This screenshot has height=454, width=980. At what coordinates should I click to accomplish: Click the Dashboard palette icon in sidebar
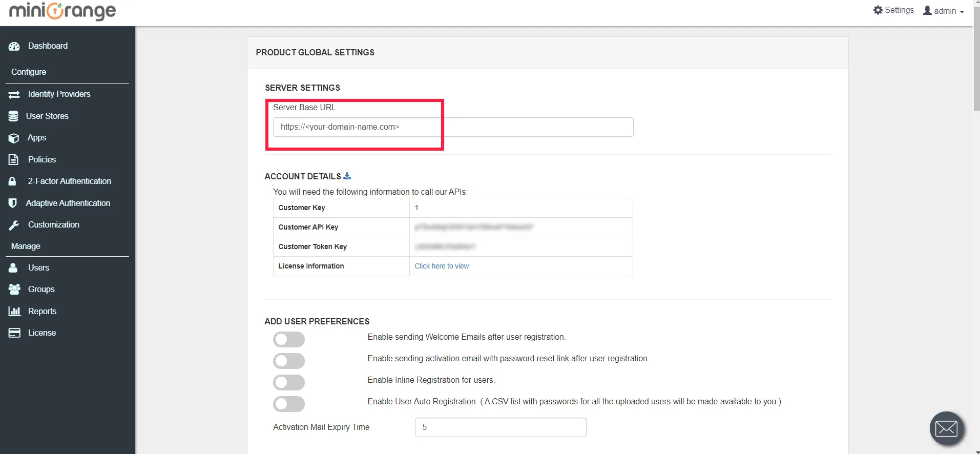coord(14,46)
